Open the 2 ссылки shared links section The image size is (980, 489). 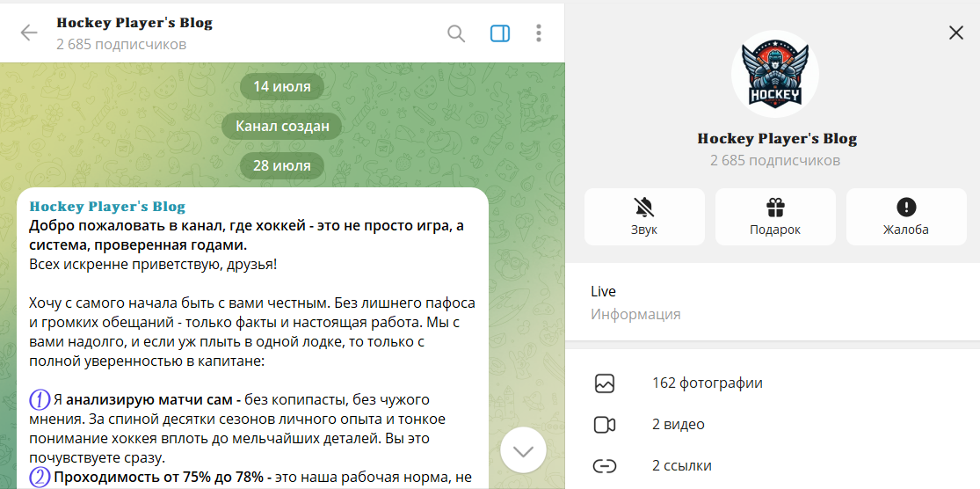(x=681, y=466)
